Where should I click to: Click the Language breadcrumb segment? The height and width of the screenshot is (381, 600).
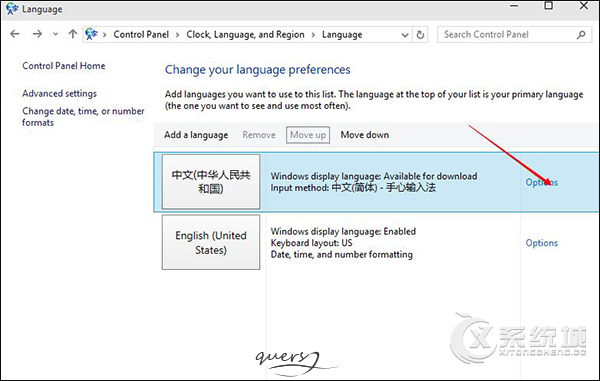click(342, 35)
